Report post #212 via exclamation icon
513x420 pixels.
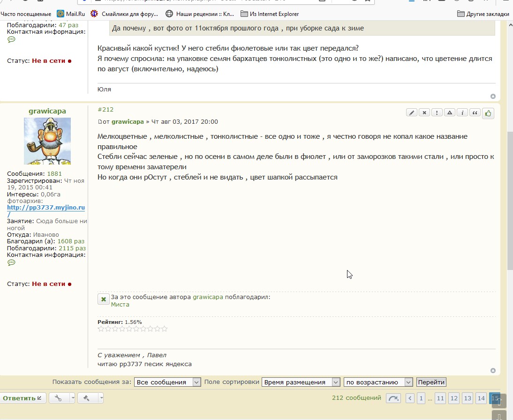click(437, 113)
